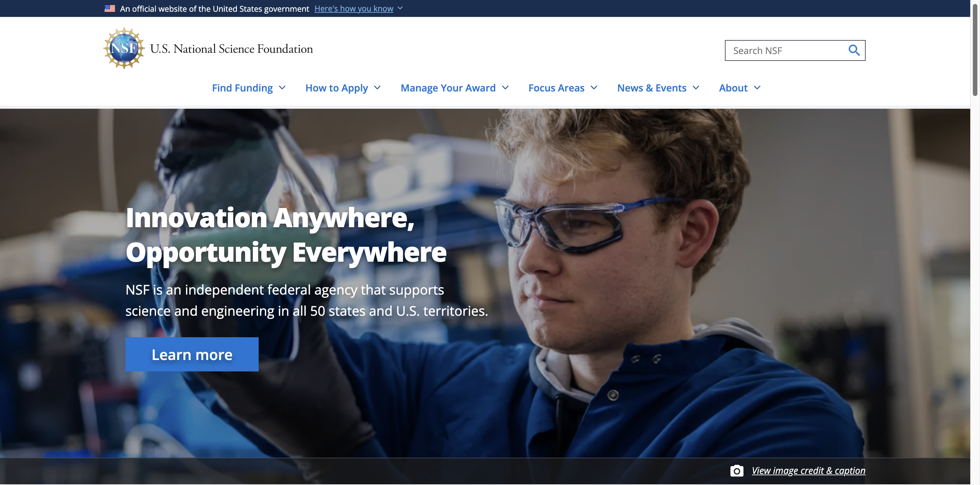Expand the About menu chevron
Viewport: 980px width, 485px height.
(x=757, y=88)
